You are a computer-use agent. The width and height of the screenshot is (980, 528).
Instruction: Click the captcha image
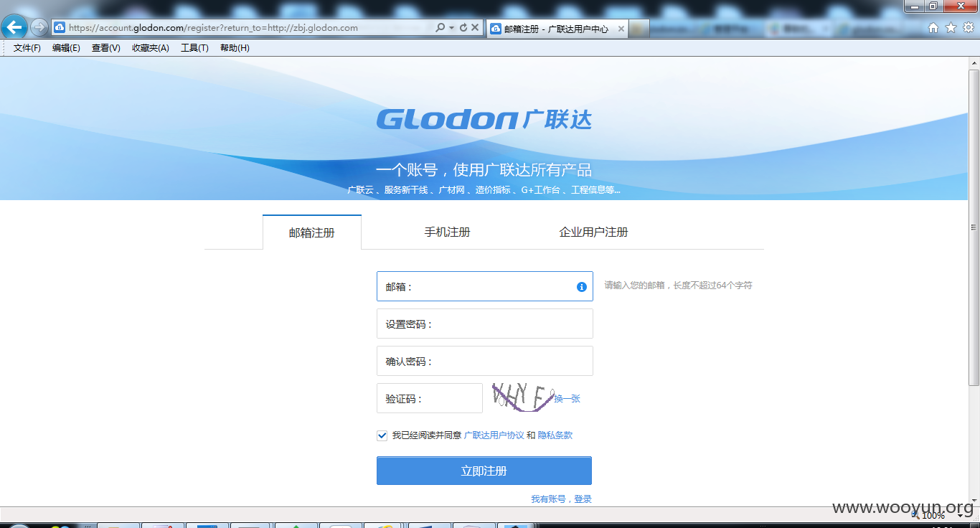(x=523, y=397)
